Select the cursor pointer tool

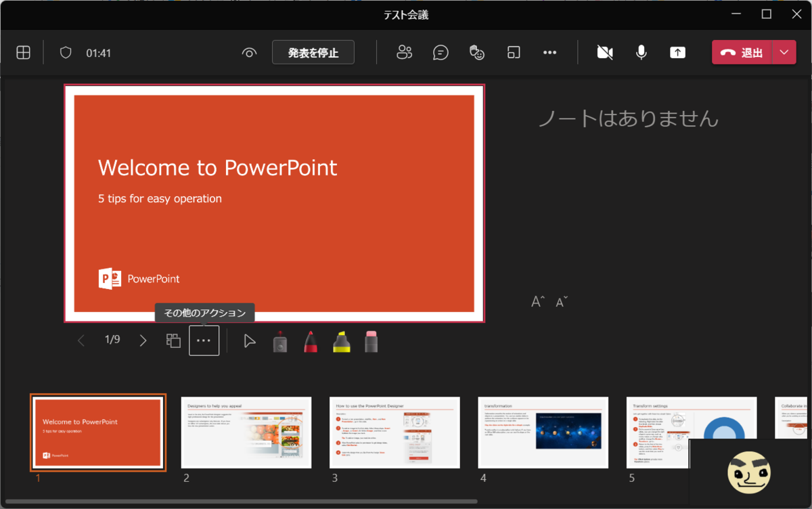(x=250, y=341)
